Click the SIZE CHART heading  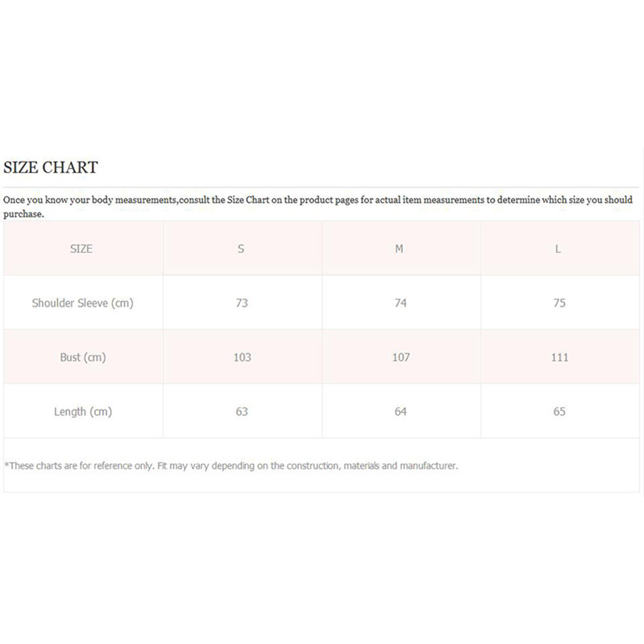[x=50, y=167]
